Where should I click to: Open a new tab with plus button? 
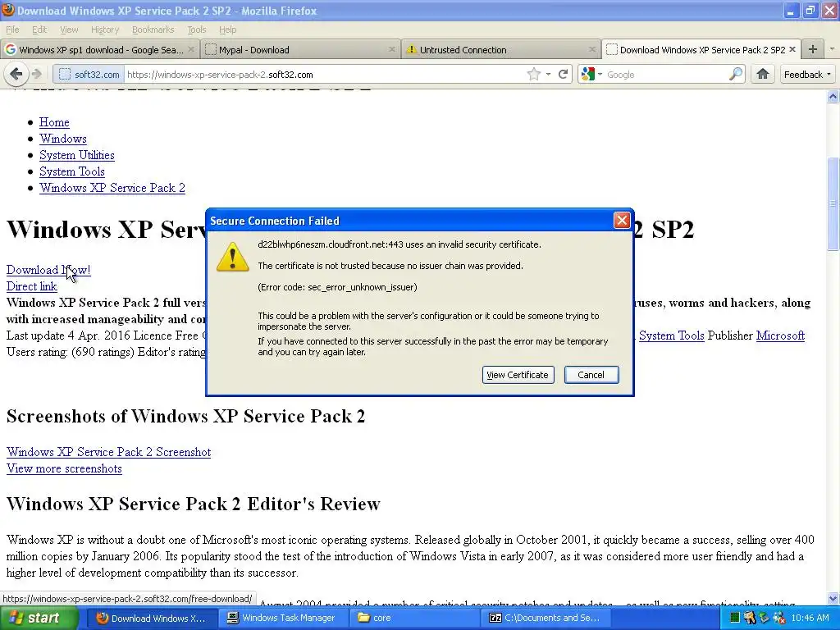click(813, 49)
